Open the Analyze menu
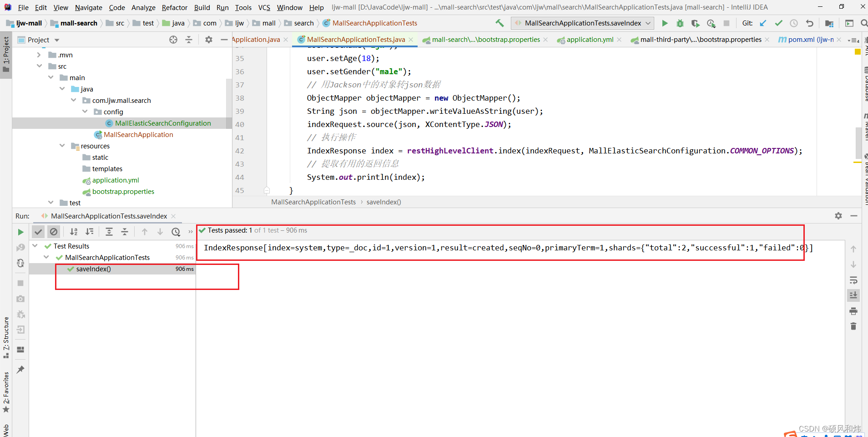This screenshot has height=437, width=868. (x=143, y=7)
